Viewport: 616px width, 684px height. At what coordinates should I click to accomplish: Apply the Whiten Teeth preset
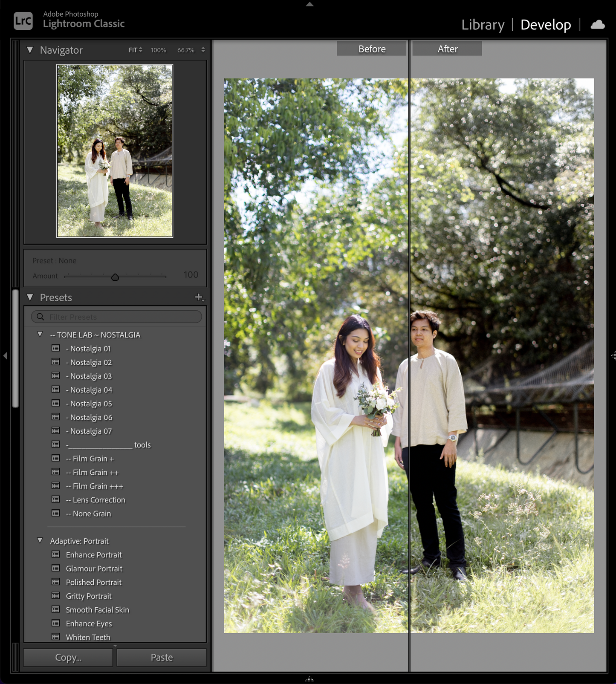click(x=88, y=637)
